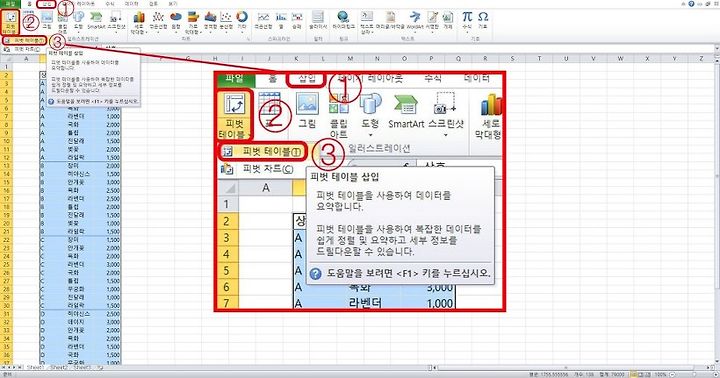The height and width of the screenshot is (378, 720).
Task: Switch to the 보기 view tab
Action: [x=173, y=4]
